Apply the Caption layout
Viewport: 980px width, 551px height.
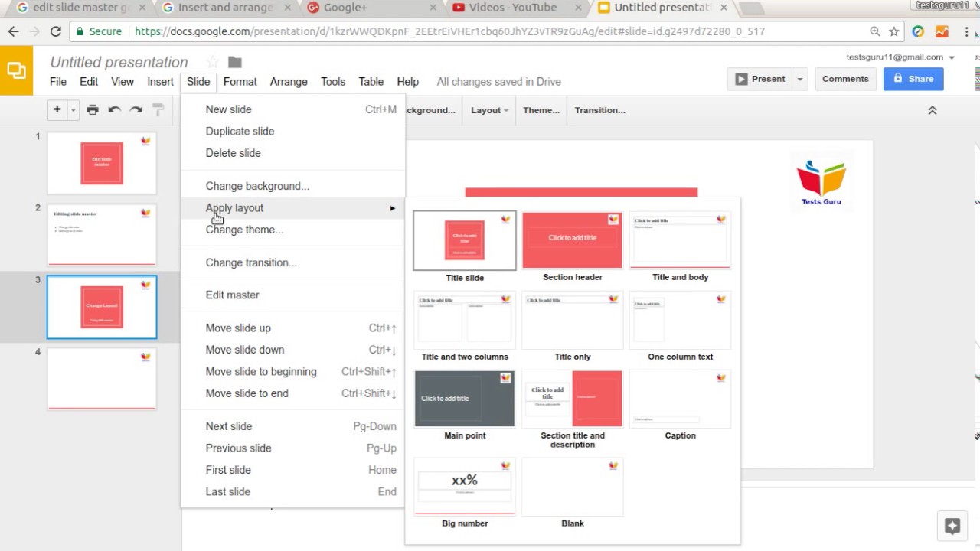(681, 406)
